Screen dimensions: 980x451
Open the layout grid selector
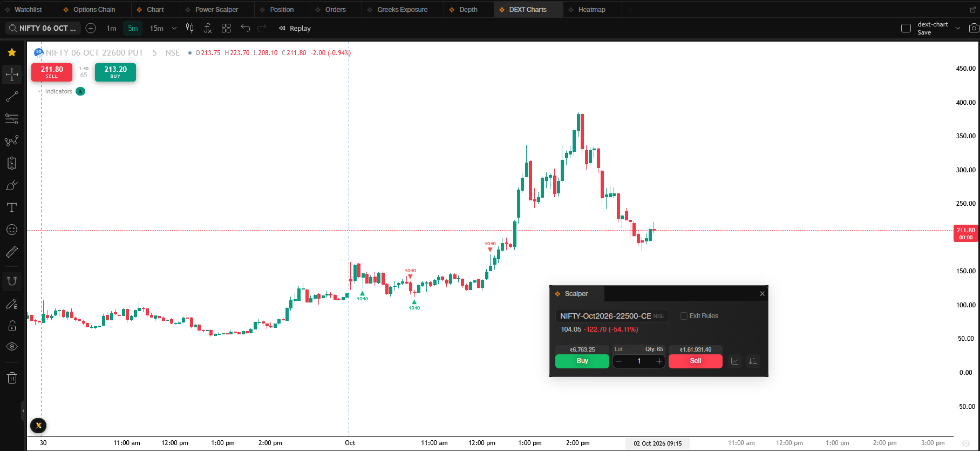(226, 28)
